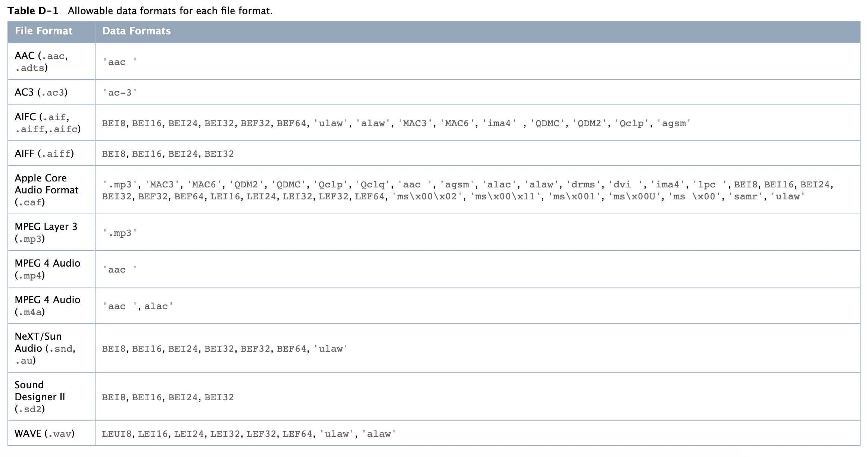Click the AIFF (.aiff) row label
Screen dimensions: 868x457
(44, 153)
